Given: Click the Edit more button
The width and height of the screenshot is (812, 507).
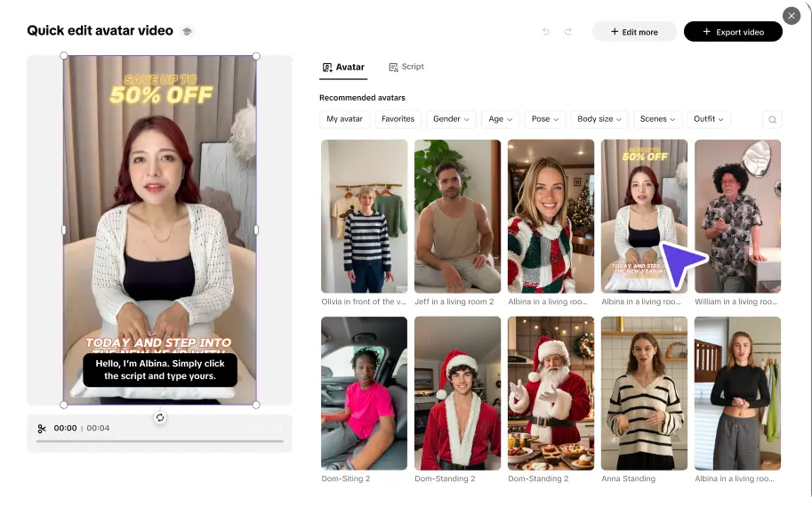Looking at the screenshot, I should click(634, 32).
